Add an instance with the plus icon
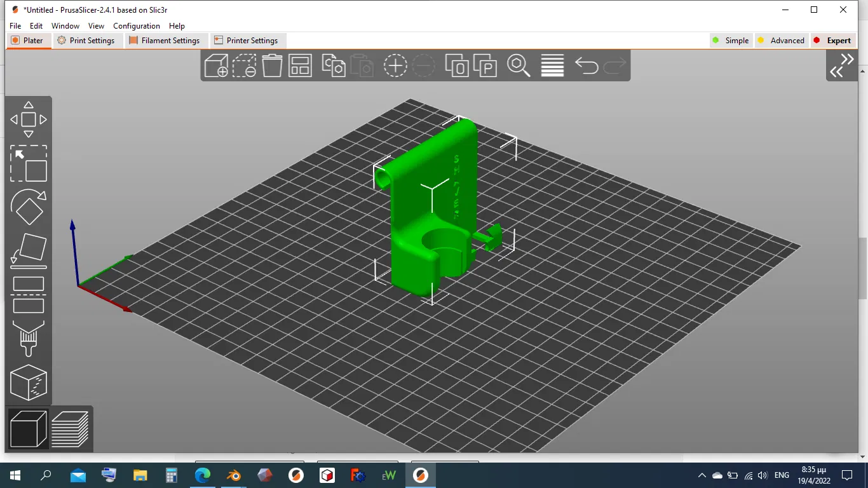 point(395,65)
